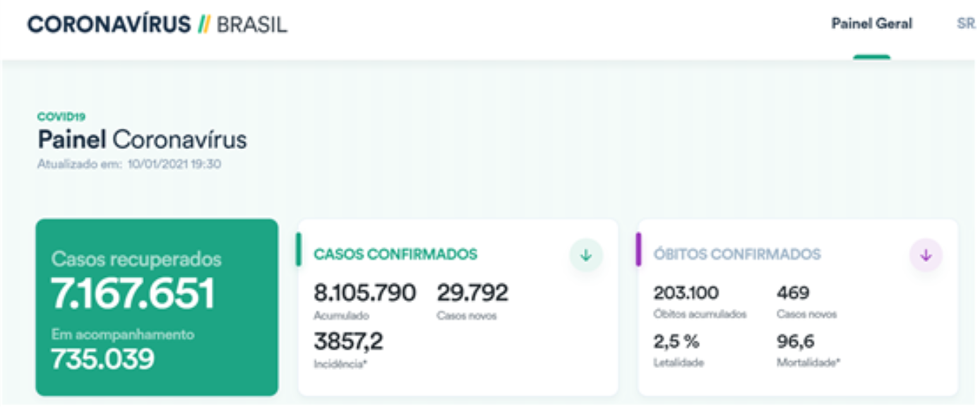Click the ÓBITOS CONFIRMADOS card title

coord(737,254)
